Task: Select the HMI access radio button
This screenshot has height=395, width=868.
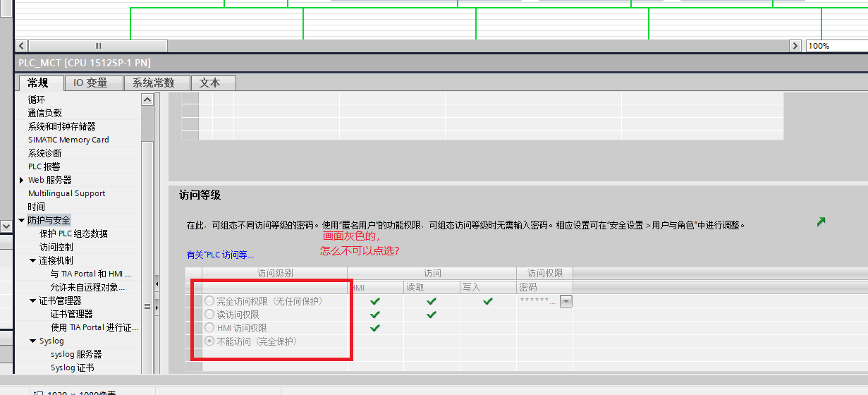Action: coord(209,328)
